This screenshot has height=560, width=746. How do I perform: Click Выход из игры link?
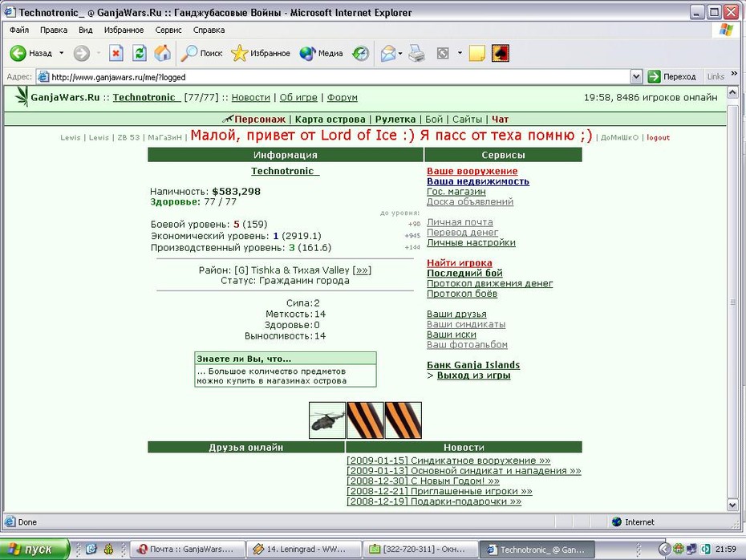[x=473, y=375]
